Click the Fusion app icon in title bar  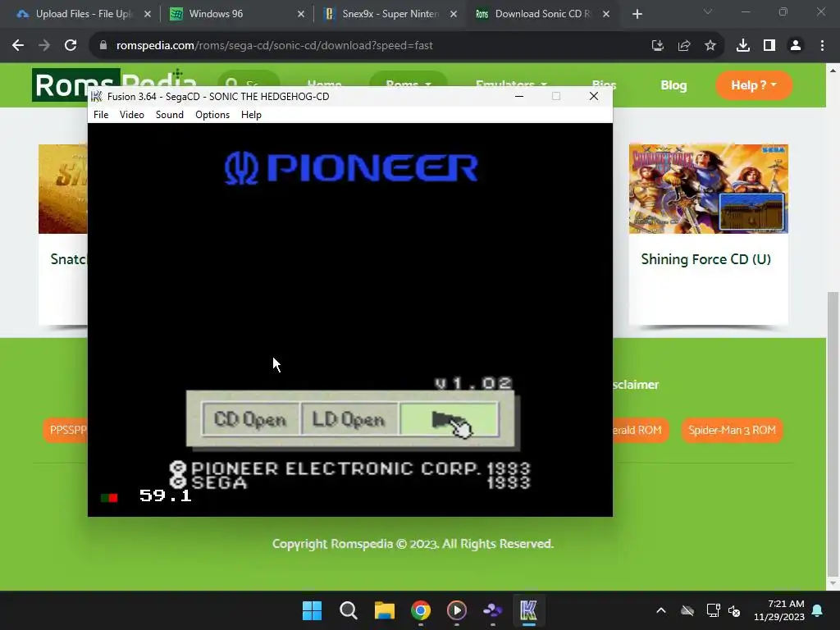(x=97, y=97)
